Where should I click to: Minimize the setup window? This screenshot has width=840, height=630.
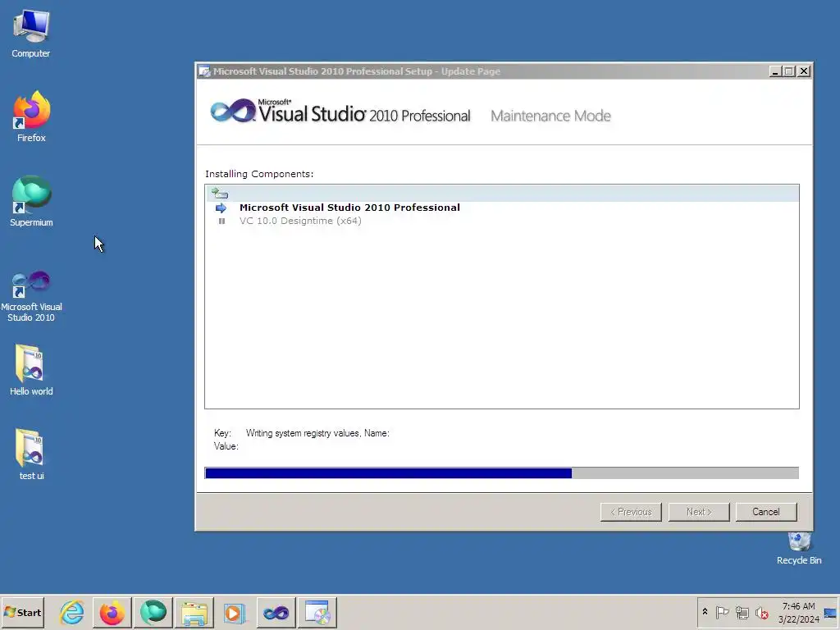(x=774, y=71)
